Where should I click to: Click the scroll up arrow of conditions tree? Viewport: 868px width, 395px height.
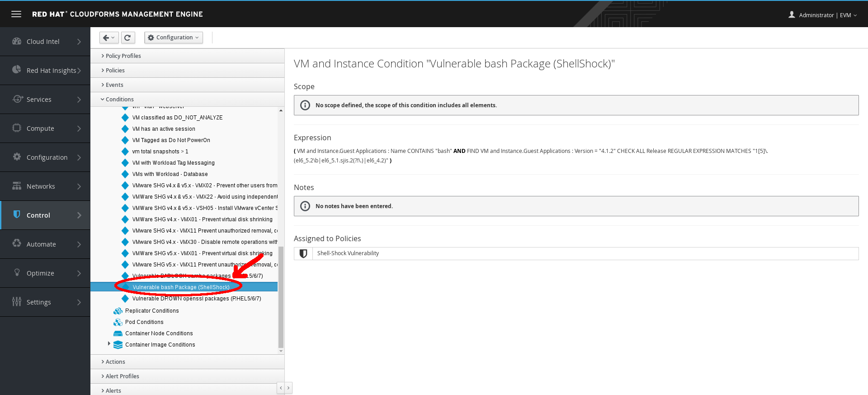(x=281, y=110)
